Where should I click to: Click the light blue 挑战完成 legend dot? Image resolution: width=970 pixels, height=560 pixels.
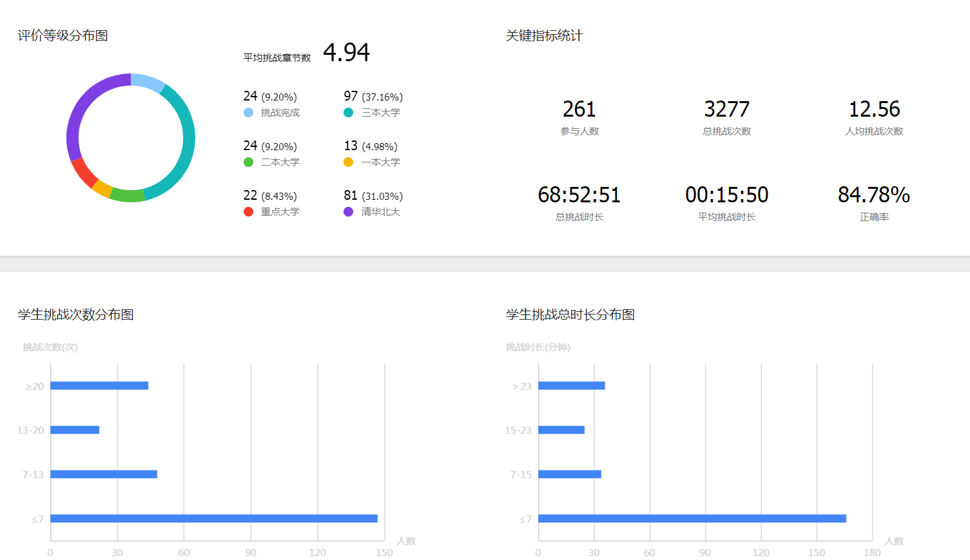[248, 113]
